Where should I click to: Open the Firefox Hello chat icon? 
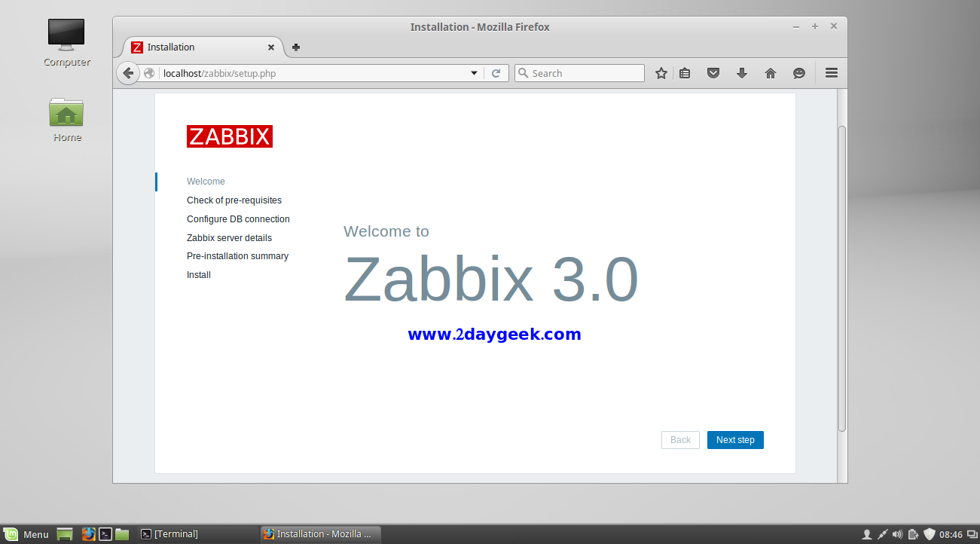799,73
